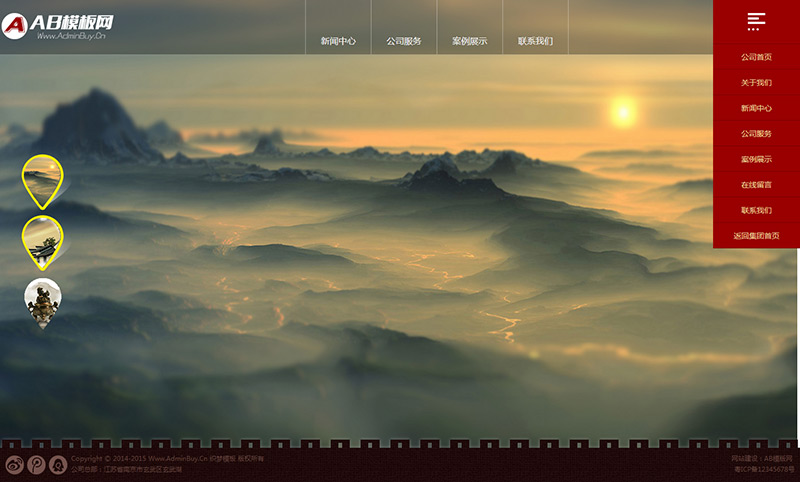Select the bronze incense burner pin thumbnail
The image size is (800, 482).
click(x=42, y=303)
